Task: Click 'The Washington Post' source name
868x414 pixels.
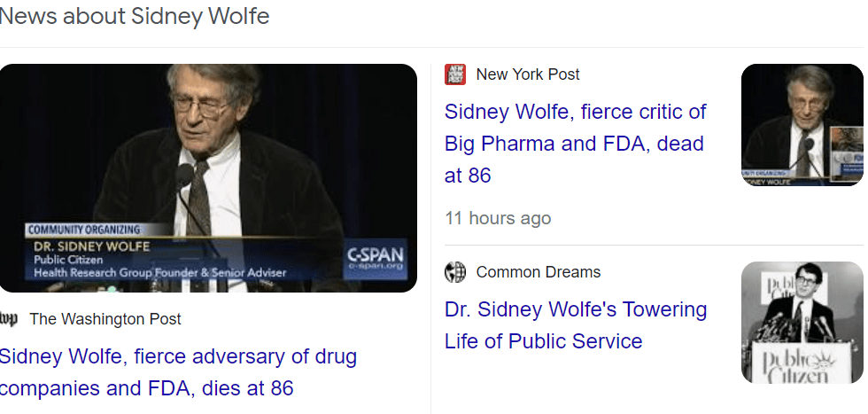Action: (x=105, y=319)
